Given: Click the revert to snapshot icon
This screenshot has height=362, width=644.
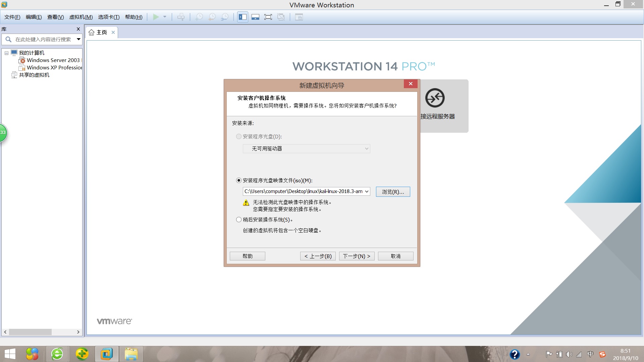Looking at the screenshot, I should [212, 17].
